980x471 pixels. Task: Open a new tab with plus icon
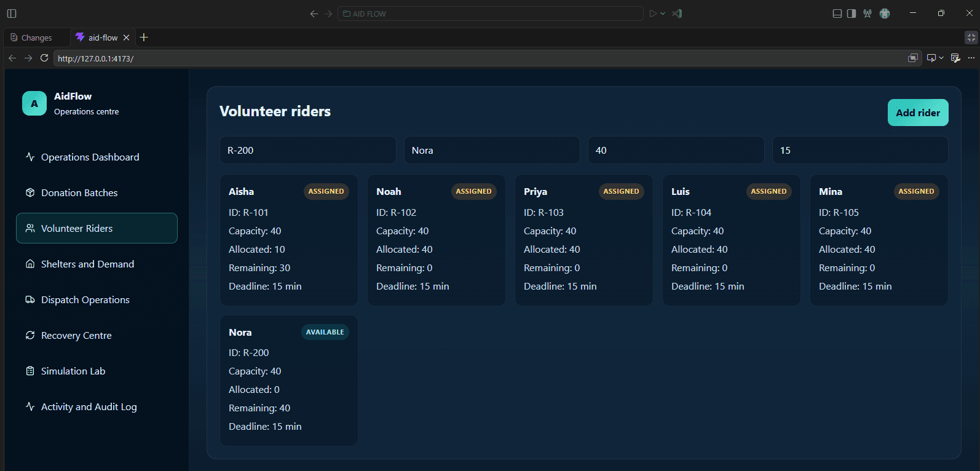pyautogui.click(x=144, y=38)
